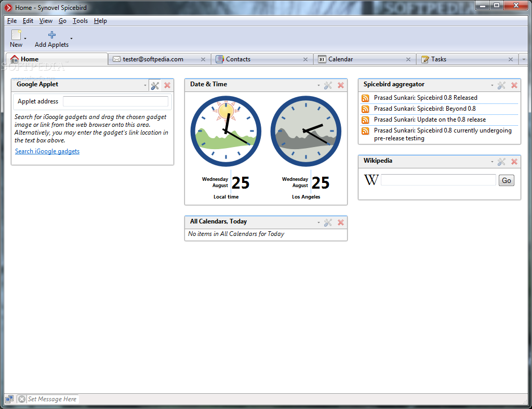This screenshot has height=409, width=532.
Task: Switch to the Tasks tab
Action: coord(467,59)
